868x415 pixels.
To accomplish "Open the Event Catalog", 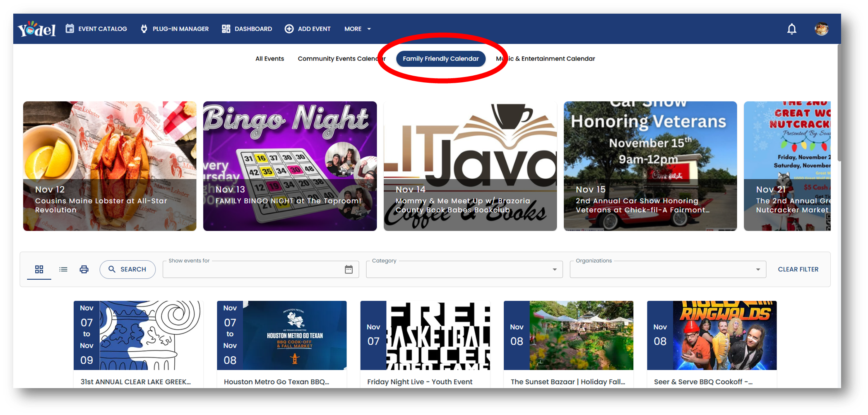I will [102, 29].
